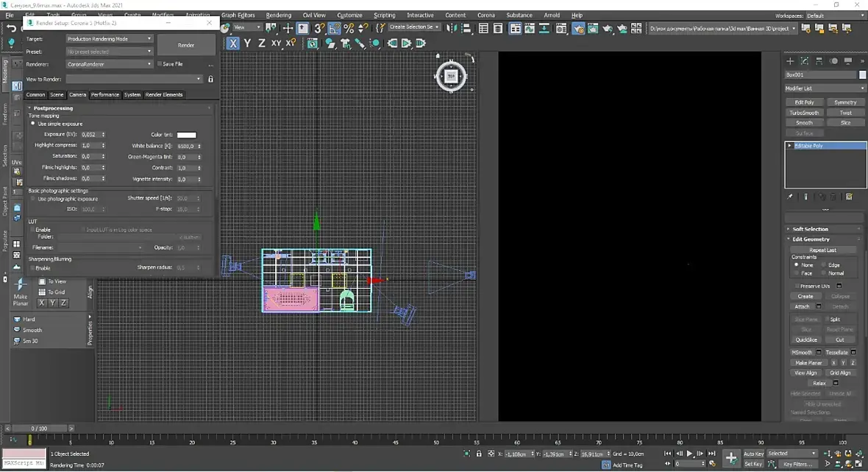Open the Target rendering mode dropdown

pos(109,39)
